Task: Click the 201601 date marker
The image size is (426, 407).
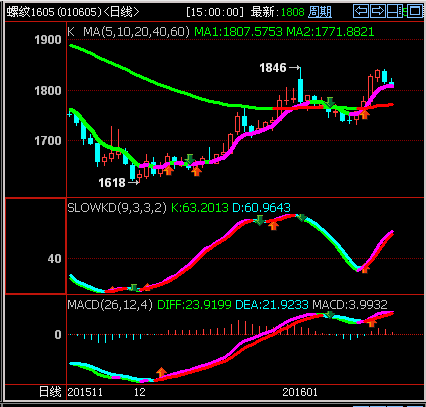Action: [x=300, y=392]
